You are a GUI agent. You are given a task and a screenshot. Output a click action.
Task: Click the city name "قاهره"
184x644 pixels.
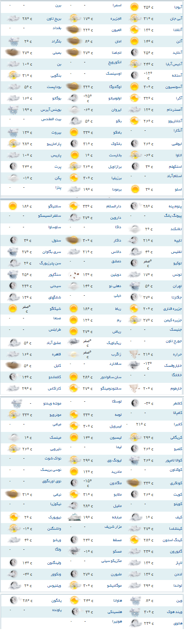[x=56, y=354]
